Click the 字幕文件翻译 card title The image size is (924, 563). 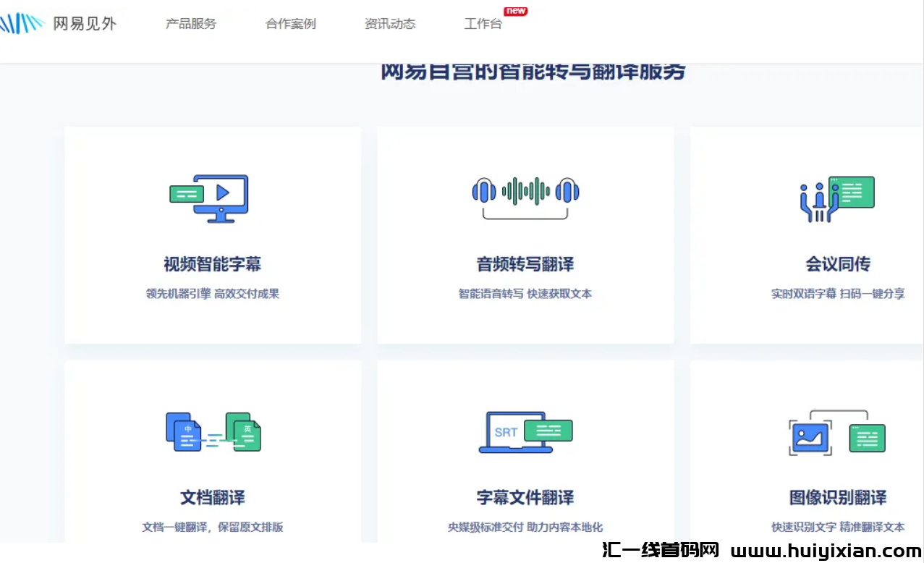(x=525, y=497)
